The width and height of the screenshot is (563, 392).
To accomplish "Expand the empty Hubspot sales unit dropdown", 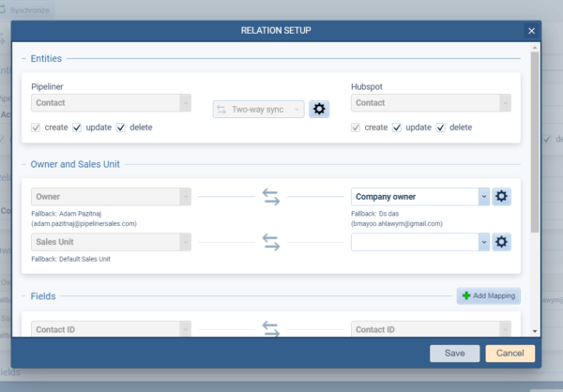I will point(482,242).
